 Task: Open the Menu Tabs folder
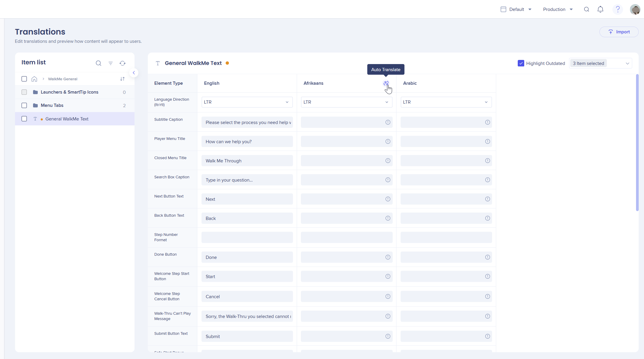coord(52,105)
